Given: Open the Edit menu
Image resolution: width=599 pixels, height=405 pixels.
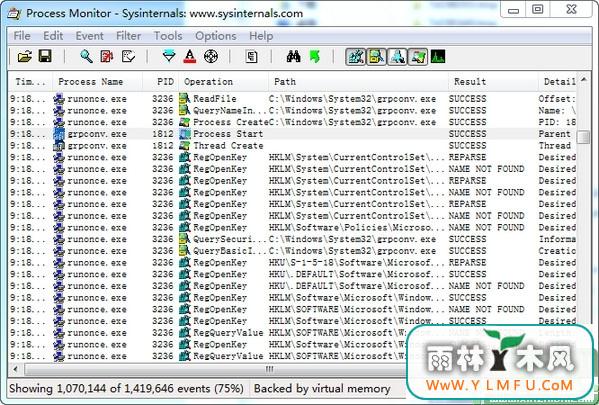Looking at the screenshot, I should [x=53, y=36].
